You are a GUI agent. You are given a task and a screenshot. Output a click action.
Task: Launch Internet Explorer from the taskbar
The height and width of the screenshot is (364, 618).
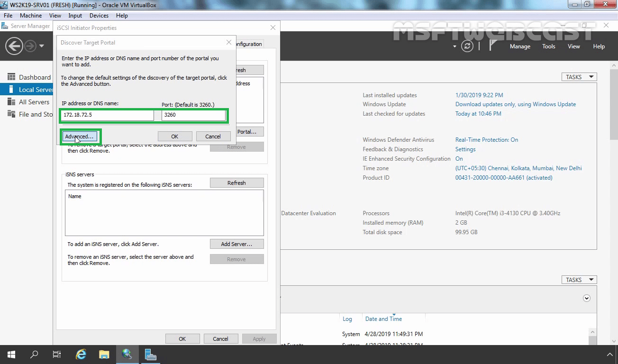pos(81,354)
